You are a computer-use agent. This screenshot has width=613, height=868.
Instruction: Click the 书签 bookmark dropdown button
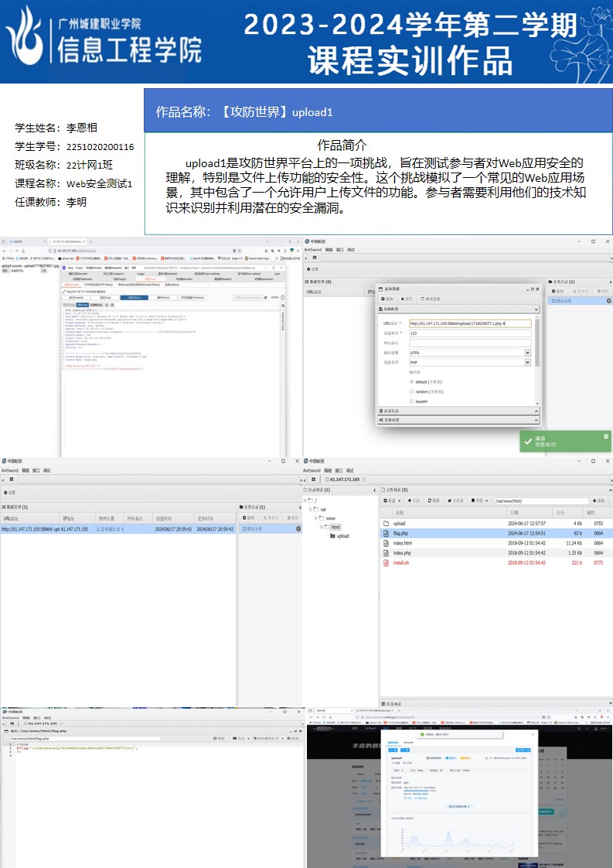[479, 501]
